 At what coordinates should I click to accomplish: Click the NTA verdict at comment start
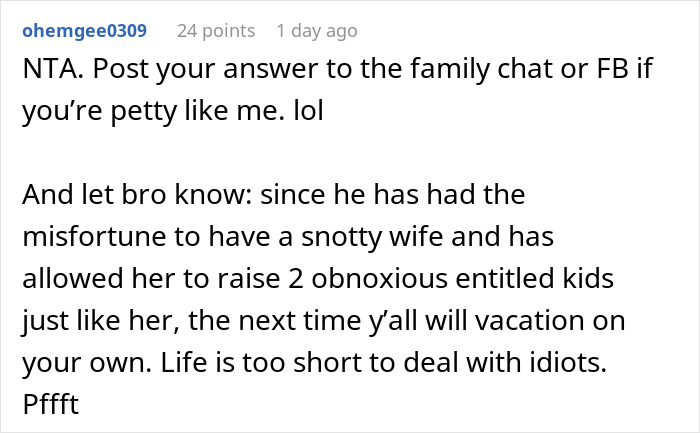pos(53,69)
